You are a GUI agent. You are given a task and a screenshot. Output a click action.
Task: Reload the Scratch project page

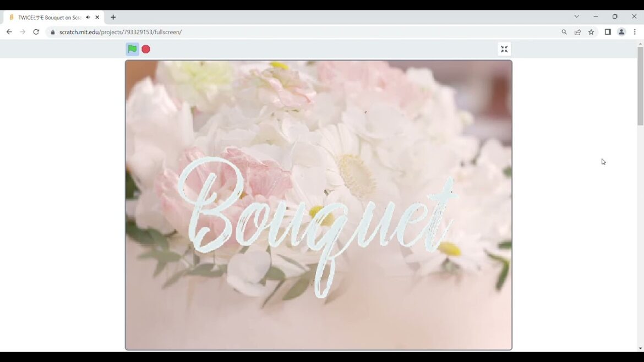point(36,32)
